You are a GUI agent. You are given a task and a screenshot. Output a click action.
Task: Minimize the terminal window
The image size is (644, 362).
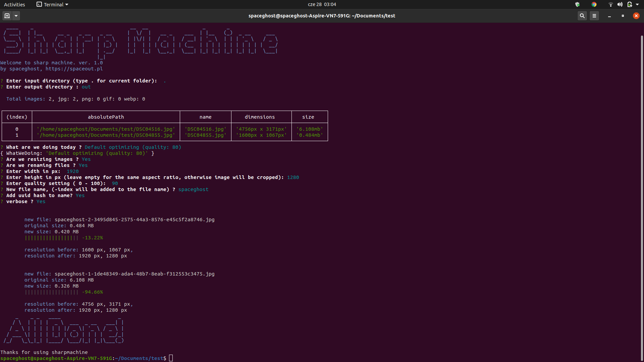pos(609,16)
